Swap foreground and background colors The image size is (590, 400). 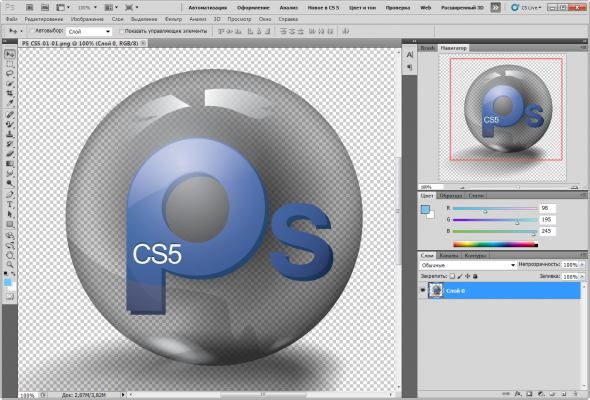point(13,274)
